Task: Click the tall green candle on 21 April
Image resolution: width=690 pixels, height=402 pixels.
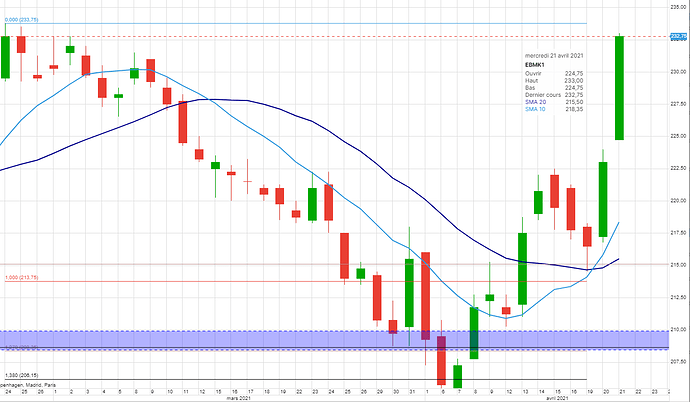Action: click(620, 88)
